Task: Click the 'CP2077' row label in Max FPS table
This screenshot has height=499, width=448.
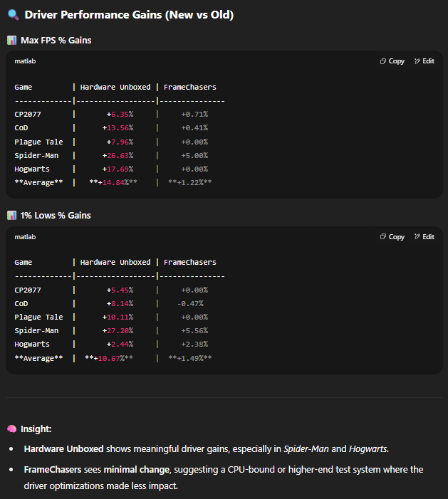Action: pos(28,114)
